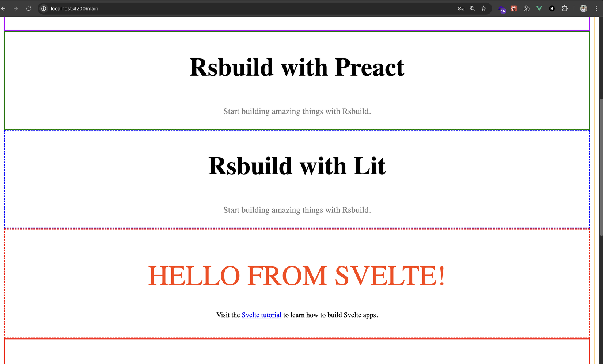Click the forward navigation arrow
This screenshot has height=364, width=603.
click(x=16, y=8)
